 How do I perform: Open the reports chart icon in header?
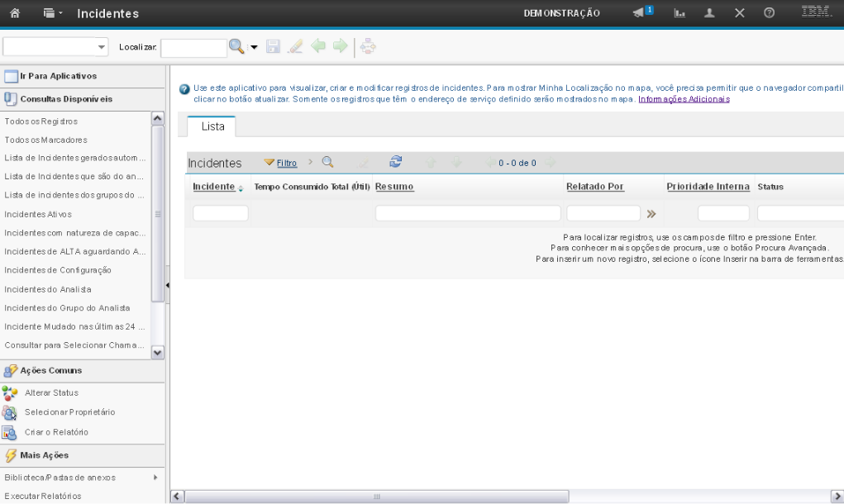(680, 13)
